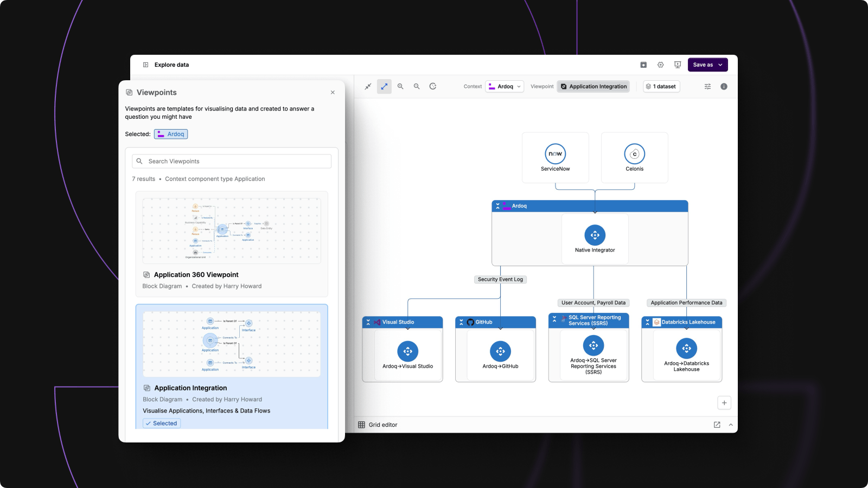Open Grid editor in new window
Image resolution: width=868 pixels, height=488 pixels.
point(717,425)
